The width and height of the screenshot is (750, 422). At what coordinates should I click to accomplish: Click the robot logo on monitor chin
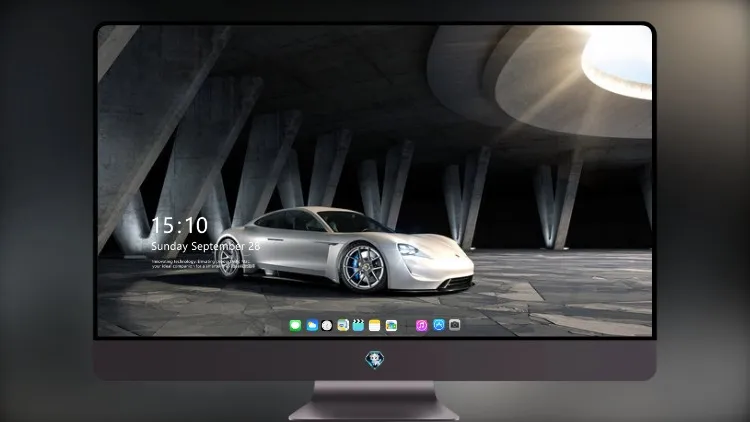375,360
